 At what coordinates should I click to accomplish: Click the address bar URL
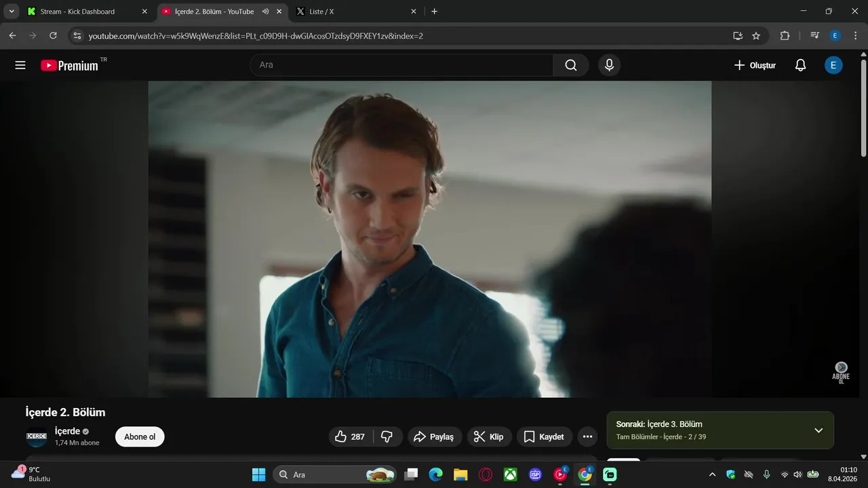point(256,36)
